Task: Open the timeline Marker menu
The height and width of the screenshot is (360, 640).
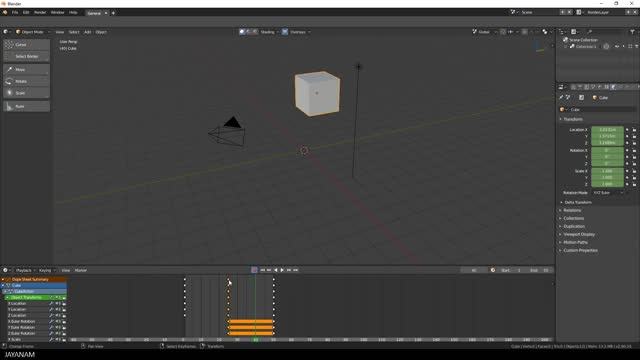Action: 81,270
